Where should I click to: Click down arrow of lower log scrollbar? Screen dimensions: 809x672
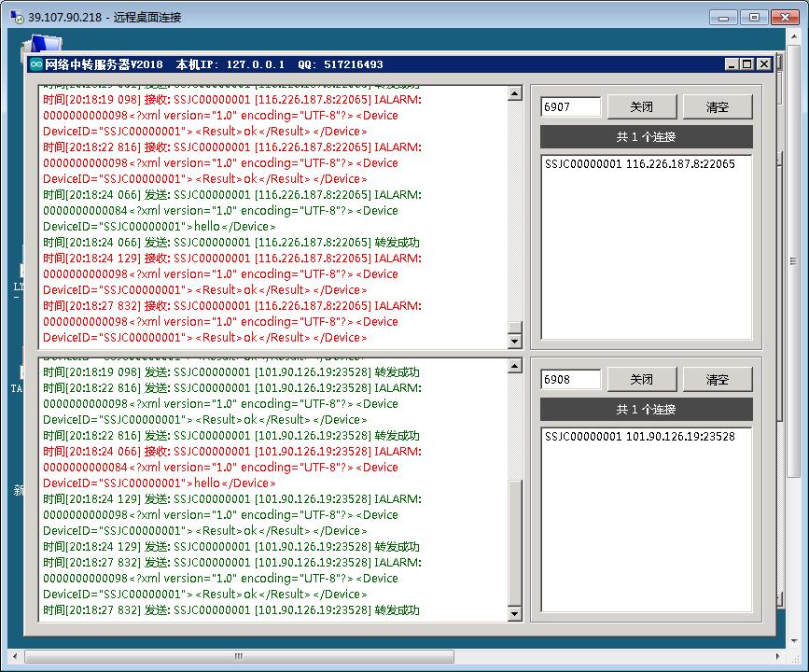click(514, 614)
